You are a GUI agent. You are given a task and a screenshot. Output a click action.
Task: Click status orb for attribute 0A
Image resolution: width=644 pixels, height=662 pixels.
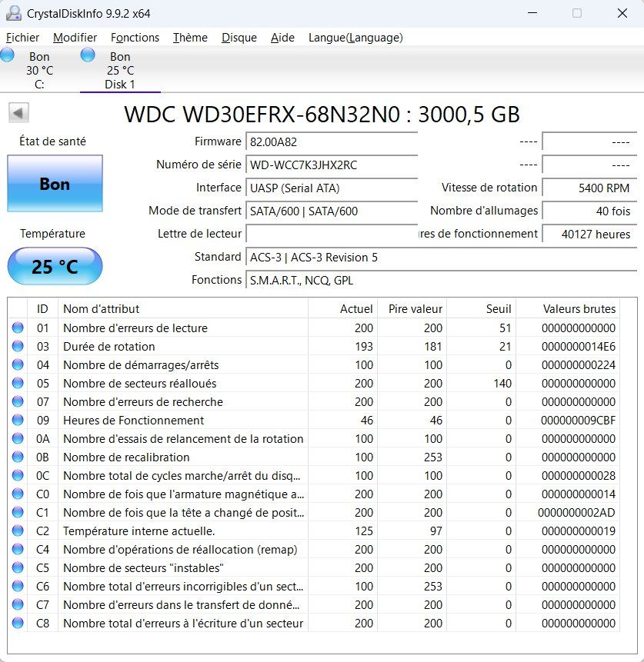(18, 438)
